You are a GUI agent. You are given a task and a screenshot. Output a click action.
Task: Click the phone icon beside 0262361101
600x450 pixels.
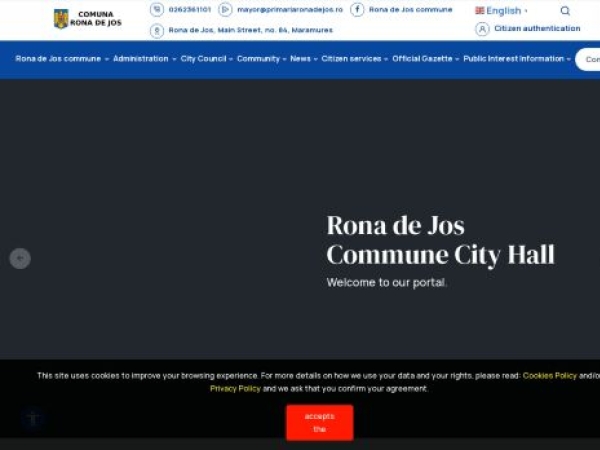[x=157, y=10]
